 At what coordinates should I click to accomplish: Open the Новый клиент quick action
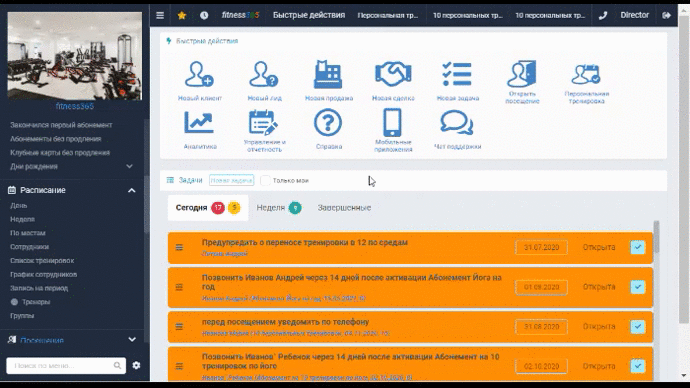[199, 74]
